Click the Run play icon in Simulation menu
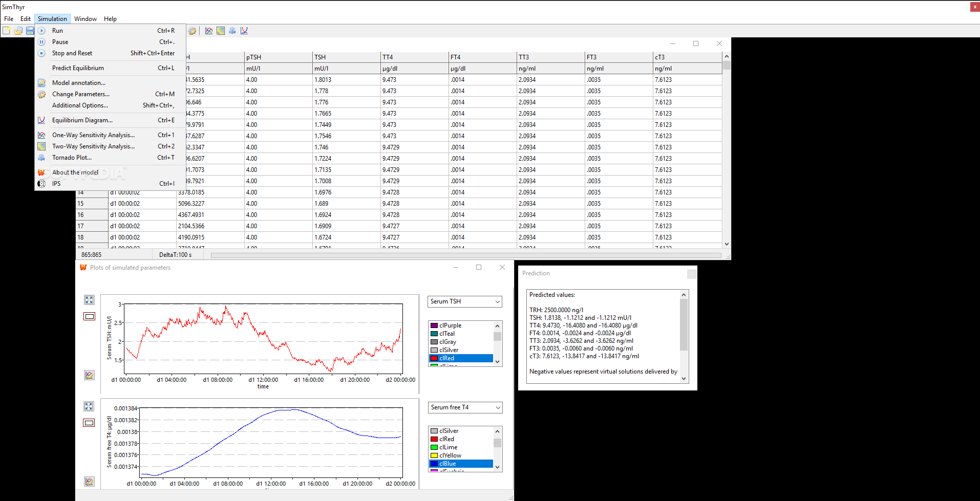The height and width of the screenshot is (501, 980). coord(41,31)
